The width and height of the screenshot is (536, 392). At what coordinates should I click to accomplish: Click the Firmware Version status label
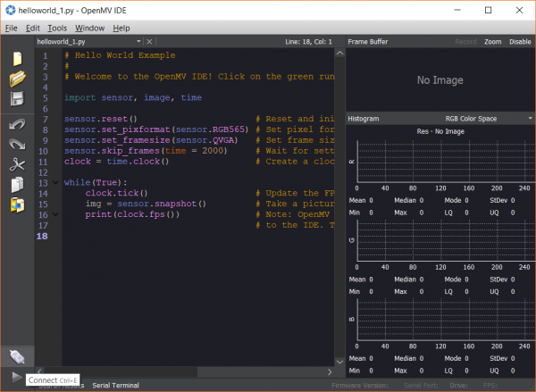click(360, 386)
